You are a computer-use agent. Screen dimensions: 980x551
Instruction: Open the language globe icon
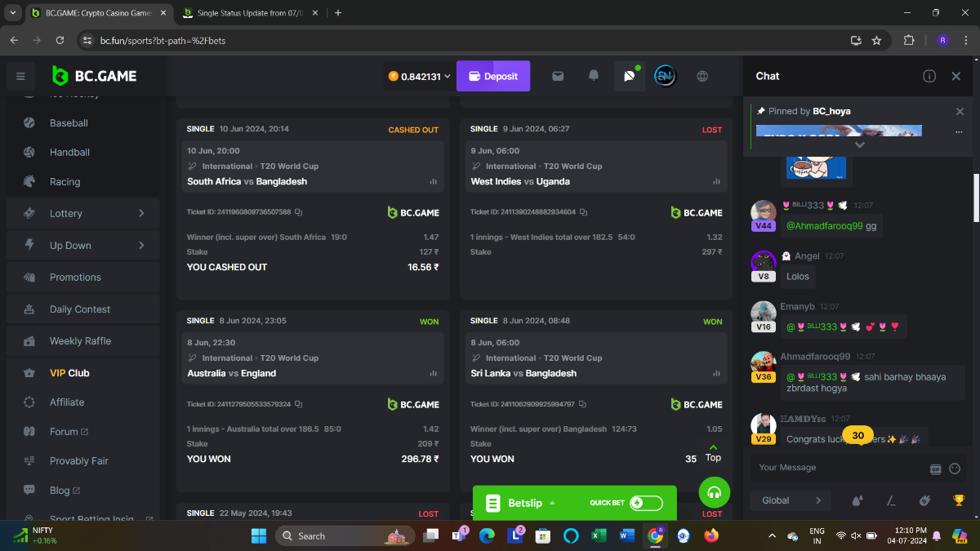[x=702, y=76]
